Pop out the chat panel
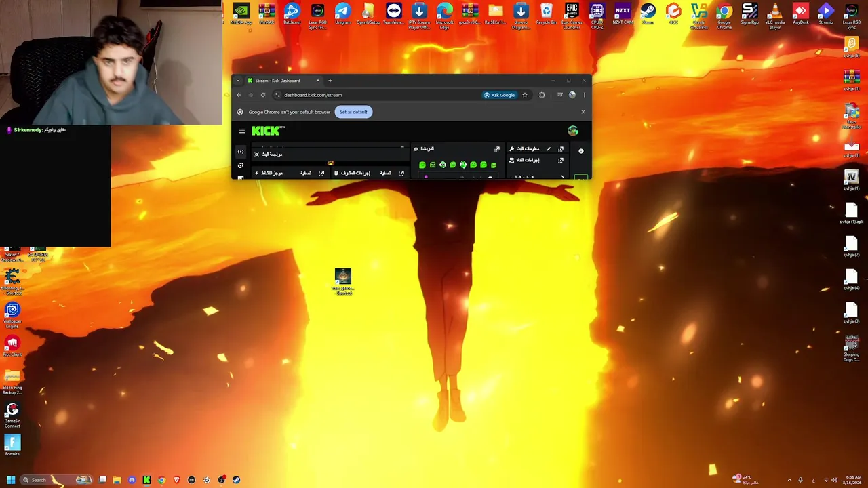This screenshot has width=868, height=488. [497, 149]
